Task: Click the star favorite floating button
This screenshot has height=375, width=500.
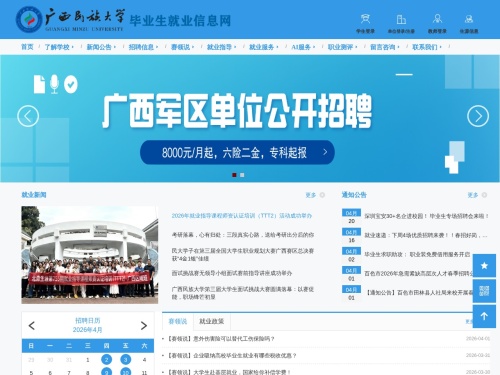Action: (484, 266)
